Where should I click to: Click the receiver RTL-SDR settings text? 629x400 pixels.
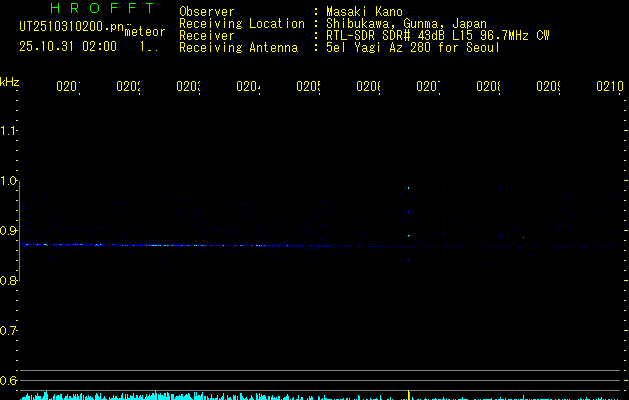pyautogui.click(x=436, y=35)
